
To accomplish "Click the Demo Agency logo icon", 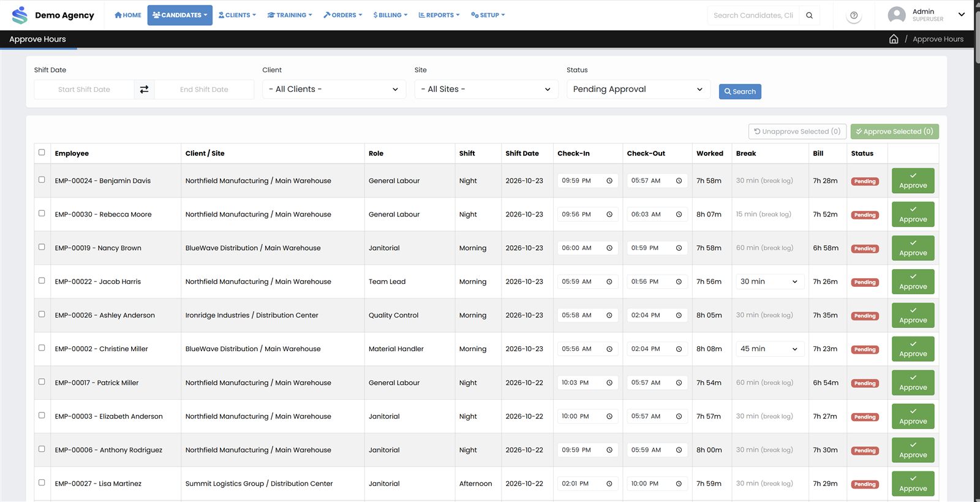I will click(x=20, y=15).
